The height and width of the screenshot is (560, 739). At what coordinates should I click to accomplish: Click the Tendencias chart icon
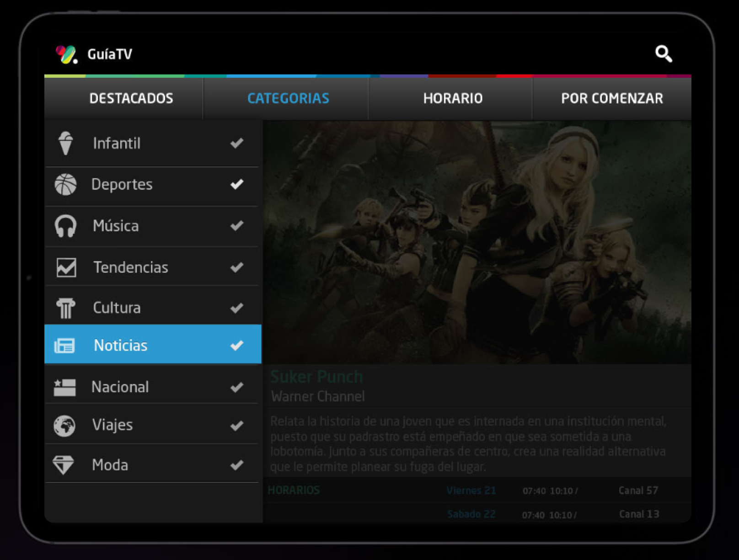point(66,267)
